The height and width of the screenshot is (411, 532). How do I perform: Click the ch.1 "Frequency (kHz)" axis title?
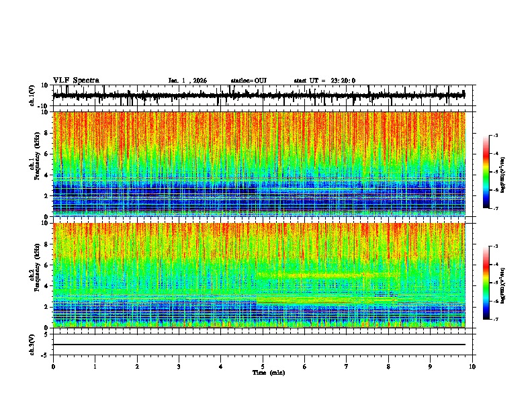point(38,156)
